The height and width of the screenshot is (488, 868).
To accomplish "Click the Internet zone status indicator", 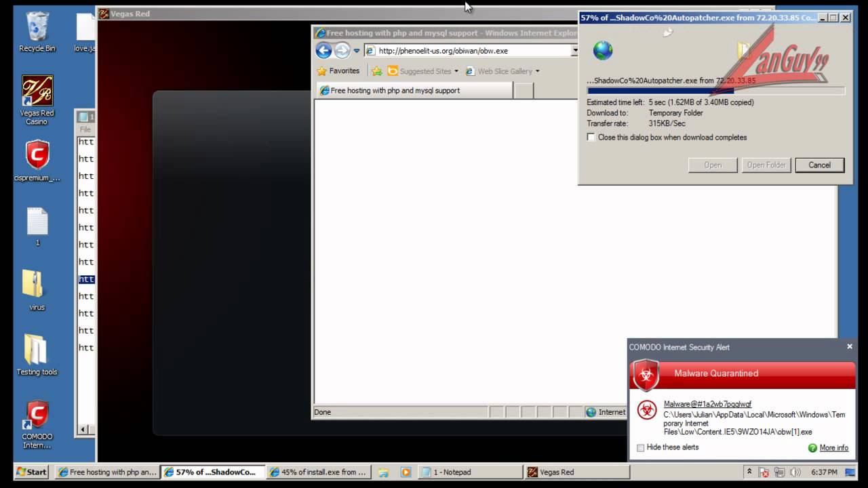I will [606, 412].
